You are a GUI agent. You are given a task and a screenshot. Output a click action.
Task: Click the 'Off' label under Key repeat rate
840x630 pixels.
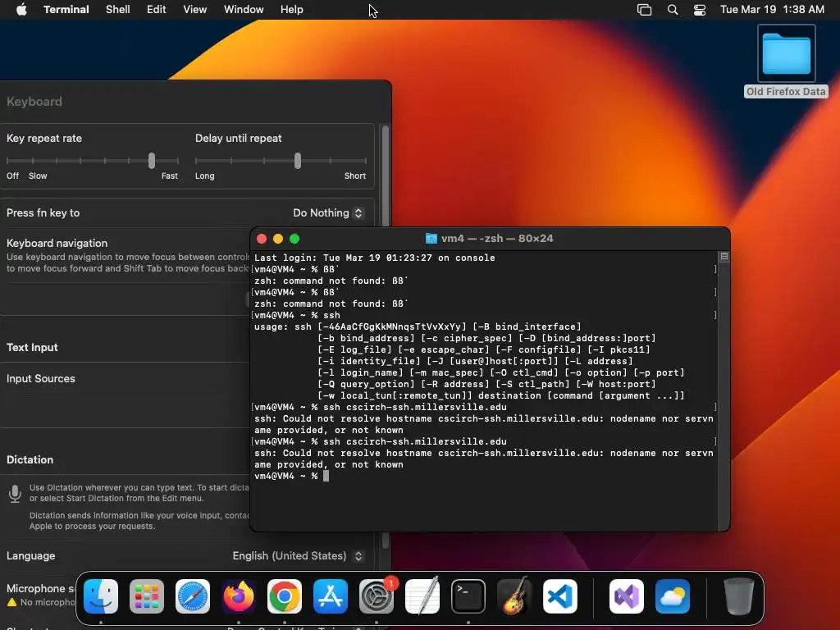[x=13, y=176]
